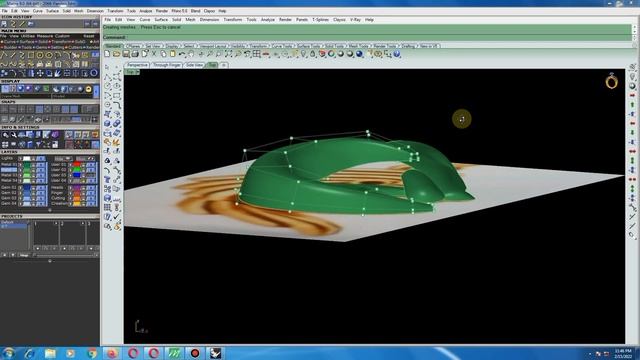Click the Zoom Extents icon

229,54
